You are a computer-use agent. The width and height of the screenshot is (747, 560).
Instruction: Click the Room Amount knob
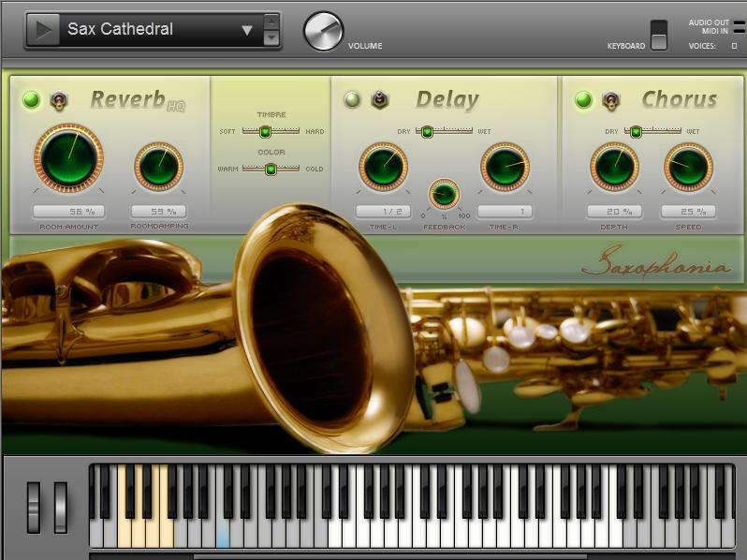click(x=68, y=158)
